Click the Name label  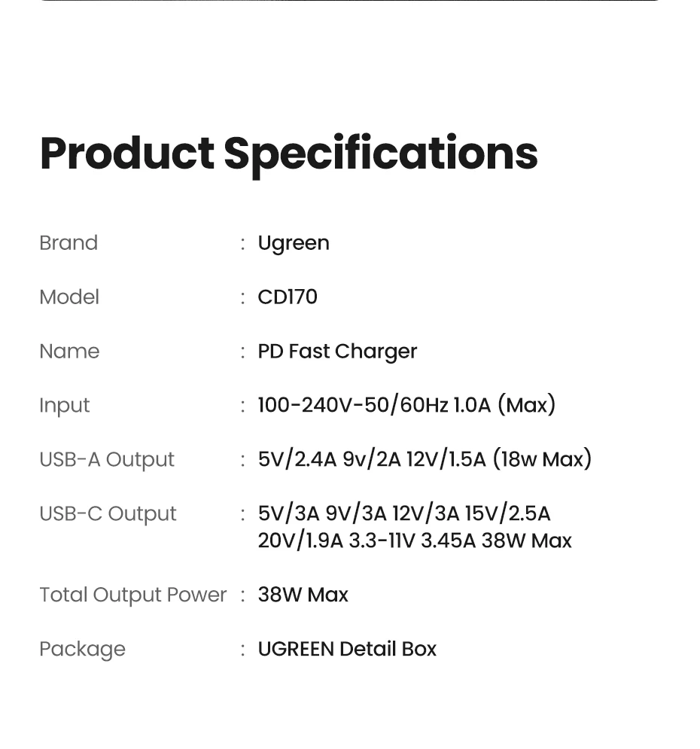[x=69, y=352]
